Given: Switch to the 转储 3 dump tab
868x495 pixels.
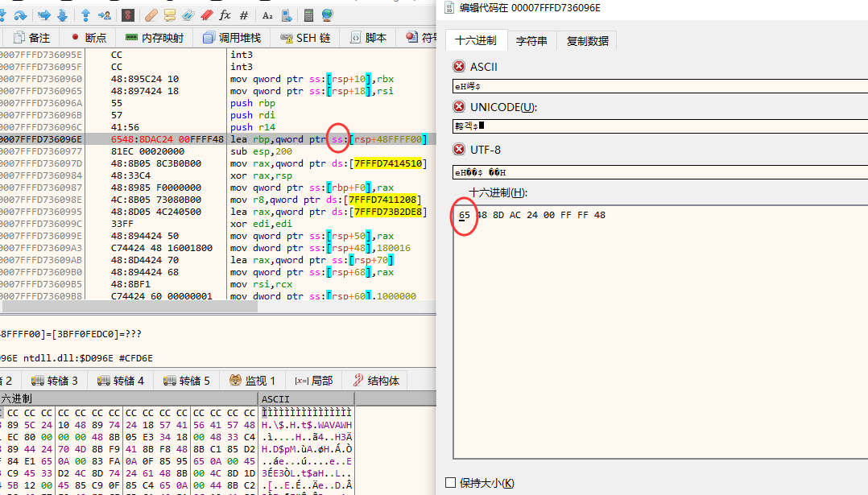Looking at the screenshot, I should (x=54, y=381).
